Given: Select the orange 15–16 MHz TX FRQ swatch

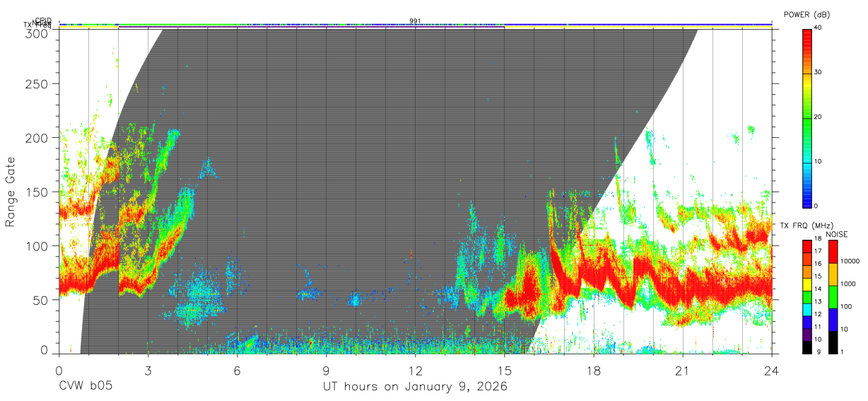Looking at the screenshot, I should coord(807,272).
